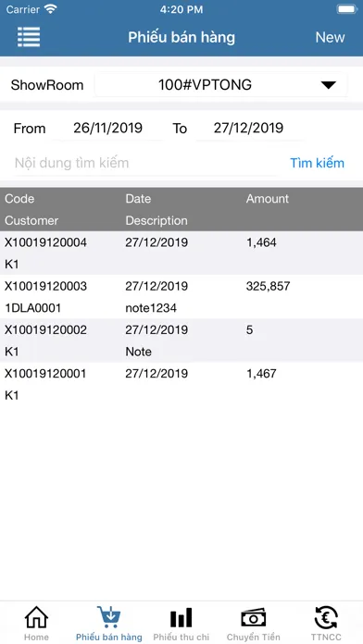Viewport: 363px width, 644px height.
Task: Select description note1234
Action: 151,308
